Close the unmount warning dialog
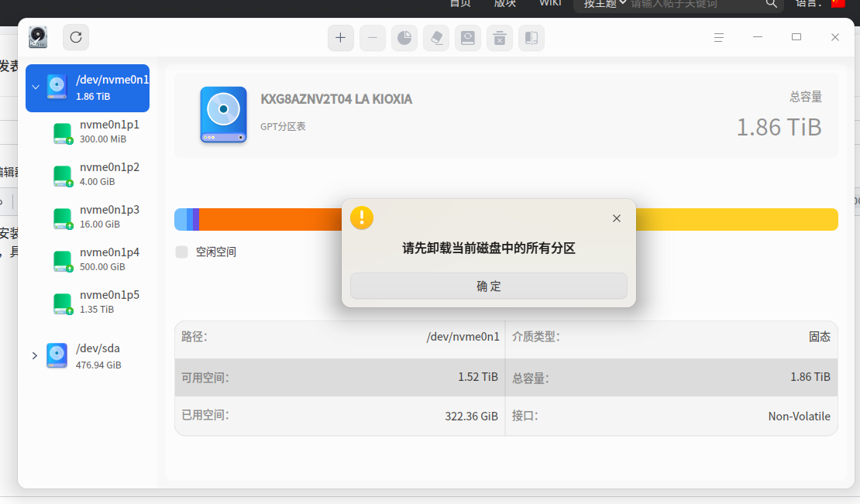Viewport: 860px width, 504px height. coord(617,218)
